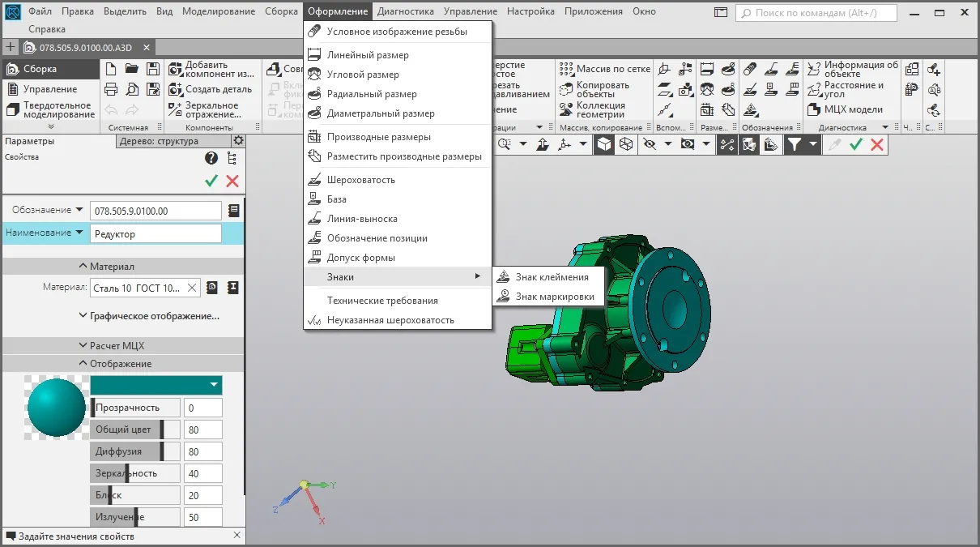The image size is (980, 547).
Task: Click the green checkmark in the Parameters panel
Action: coord(211,181)
